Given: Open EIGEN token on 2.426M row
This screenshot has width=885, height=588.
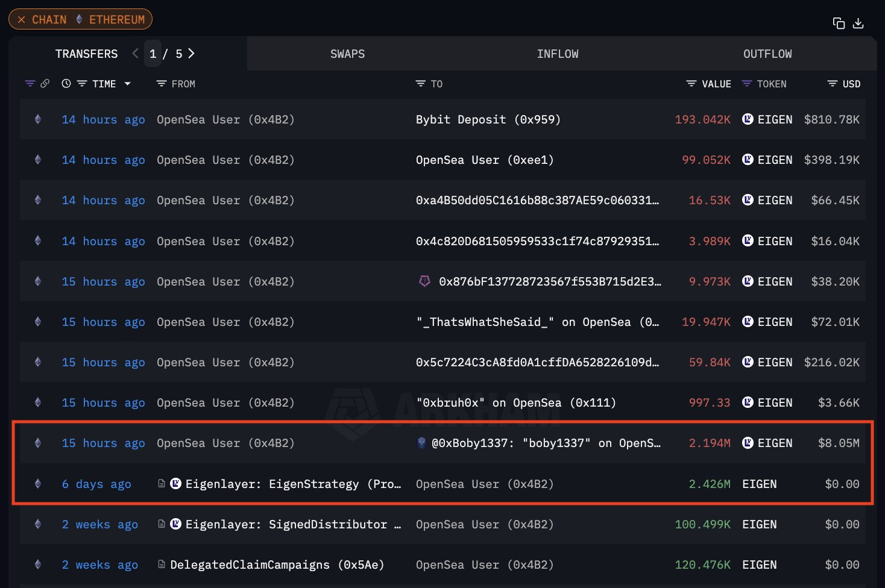Looking at the screenshot, I should click(759, 484).
